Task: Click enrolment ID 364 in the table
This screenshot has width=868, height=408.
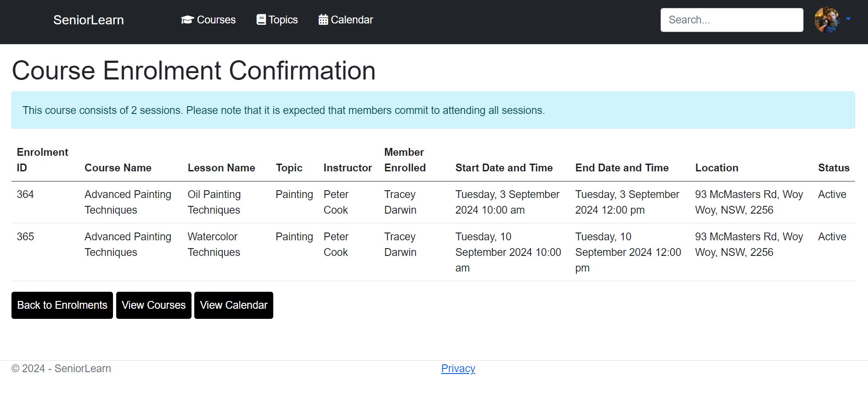Action: 25,194
